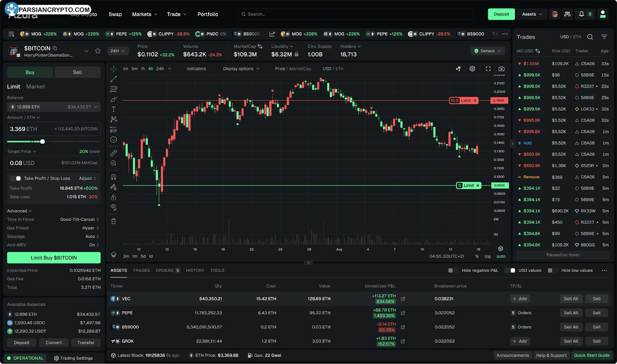The height and width of the screenshot is (364, 617).
Task: Open the Trades filter icon
Action: click(x=604, y=37)
